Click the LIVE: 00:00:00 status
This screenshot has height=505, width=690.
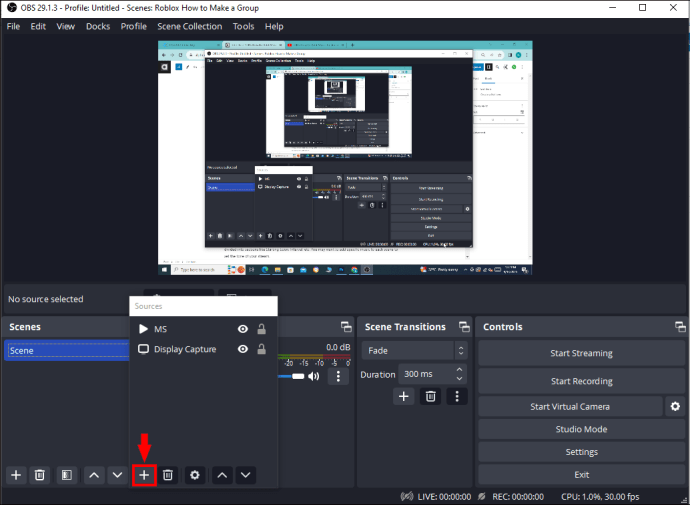click(444, 497)
